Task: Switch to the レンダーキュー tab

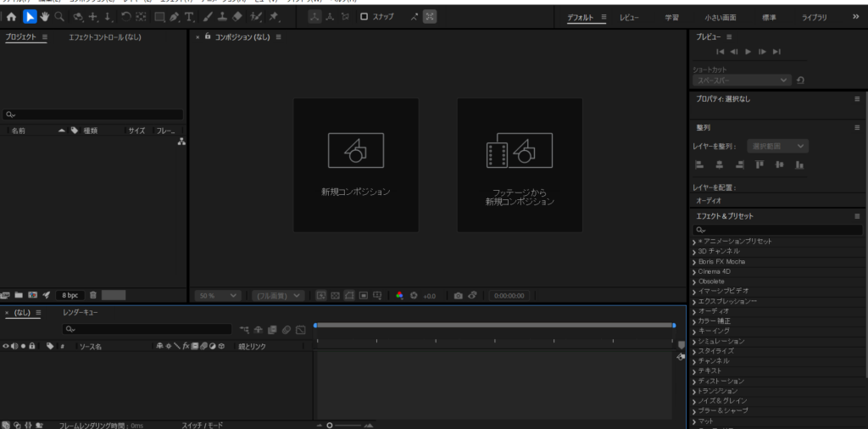Action: pos(81,313)
